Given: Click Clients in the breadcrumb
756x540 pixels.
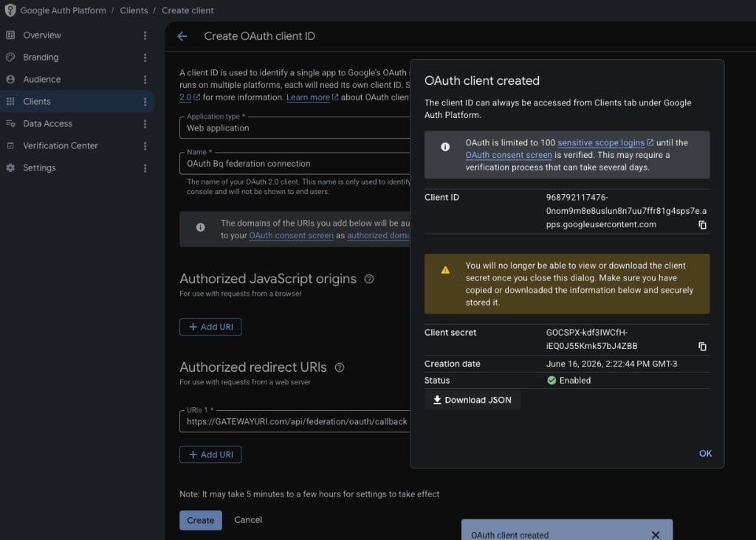Looking at the screenshot, I should tap(134, 10).
